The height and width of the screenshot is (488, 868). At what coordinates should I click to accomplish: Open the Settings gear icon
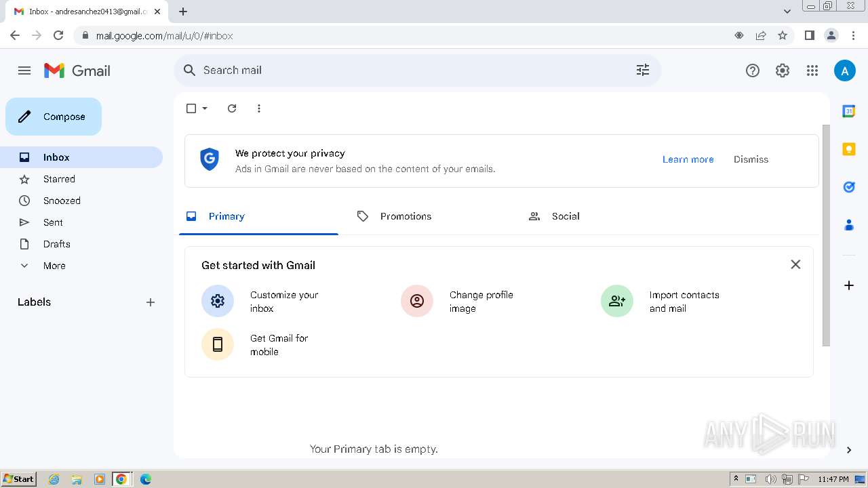click(x=783, y=70)
